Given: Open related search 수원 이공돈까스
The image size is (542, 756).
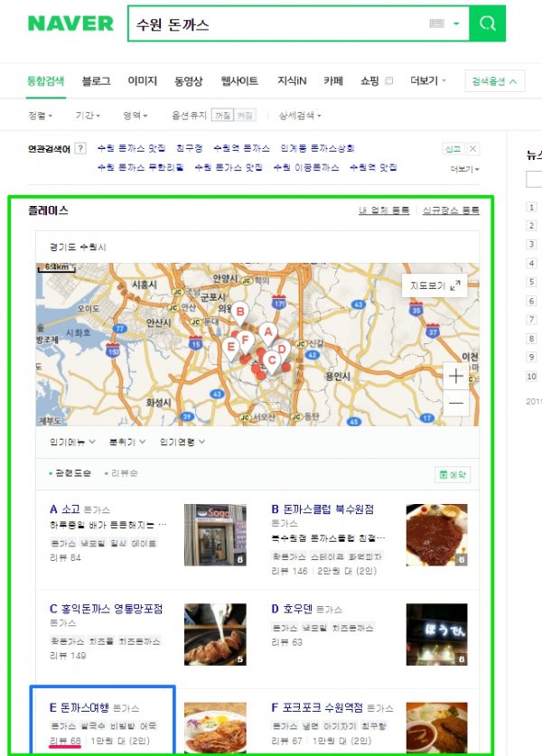Looking at the screenshot, I should pos(306,167).
